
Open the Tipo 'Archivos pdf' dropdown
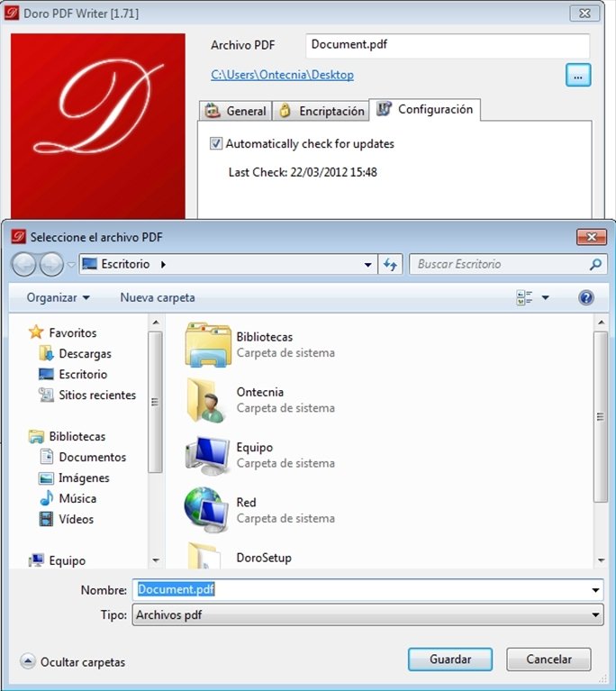[x=368, y=614]
